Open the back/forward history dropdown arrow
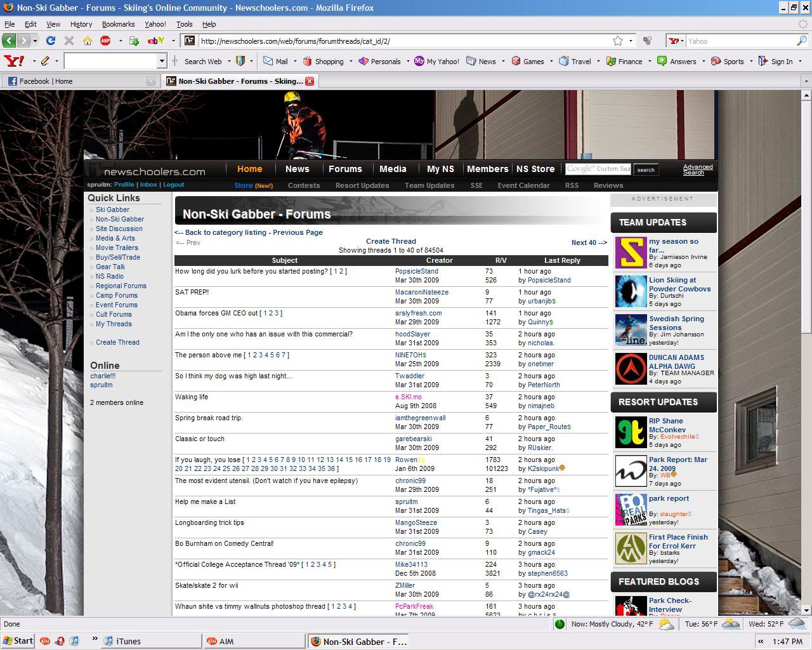The width and height of the screenshot is (812, 650). coord(35,41)
